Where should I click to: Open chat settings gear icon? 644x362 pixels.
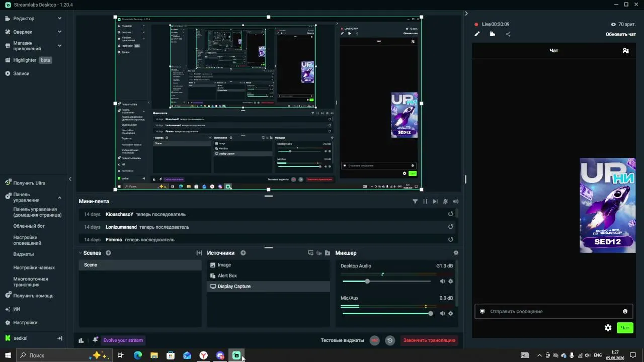click(608, 328)
